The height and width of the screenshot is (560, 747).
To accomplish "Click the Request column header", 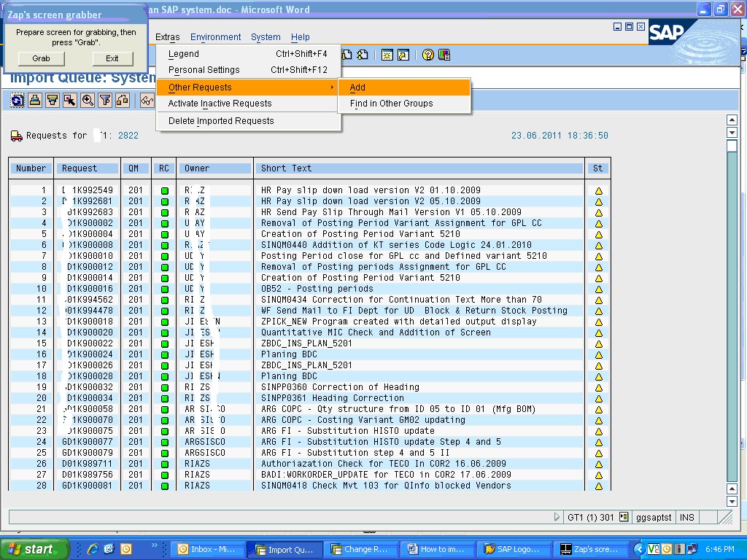I will pyautogui.click(x=88, y=168).
